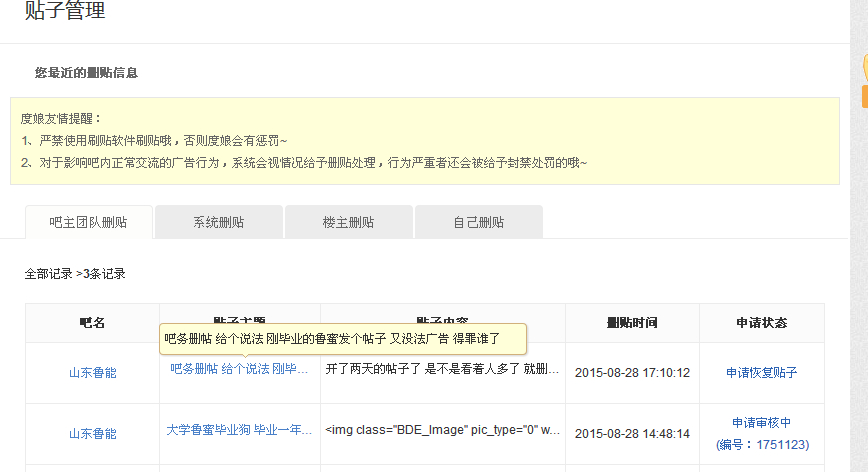This screenshot has height=472, width=868.
Task: Select the 楼主删贴 tab
Action: pos(349,222)
